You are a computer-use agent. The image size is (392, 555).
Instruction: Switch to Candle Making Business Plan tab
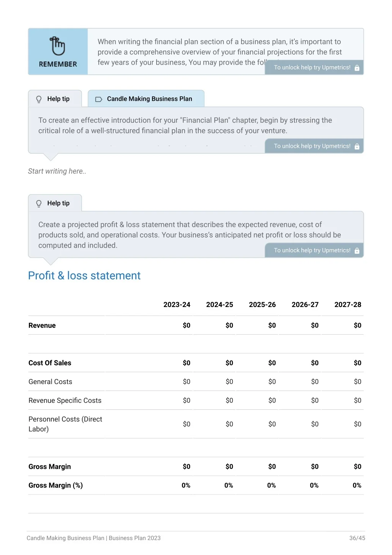pyautogui.click(x=146, y=99)
